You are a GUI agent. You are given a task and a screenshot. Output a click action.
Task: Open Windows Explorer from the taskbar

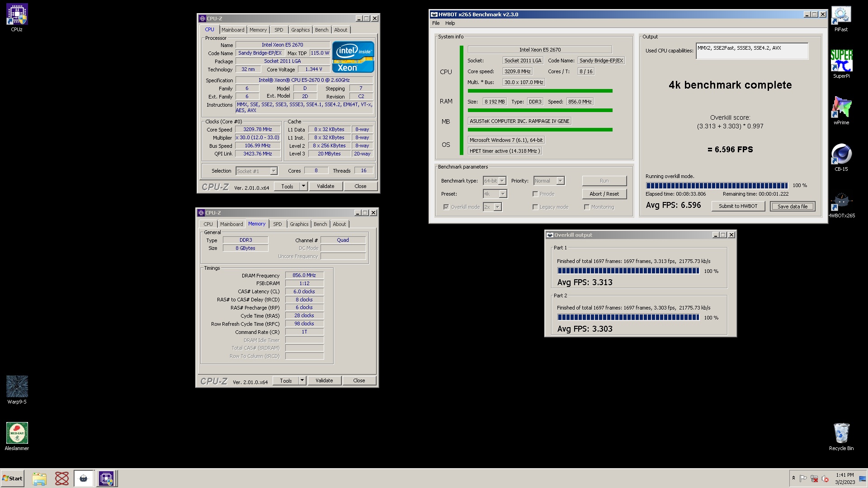tap(39, 479)
